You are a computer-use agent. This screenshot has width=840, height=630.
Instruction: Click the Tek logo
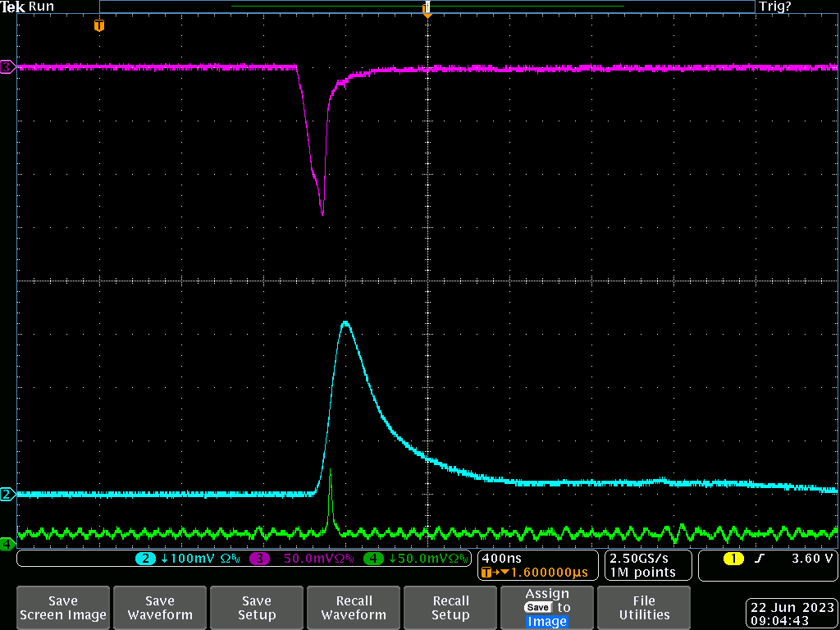pos(13,7)
